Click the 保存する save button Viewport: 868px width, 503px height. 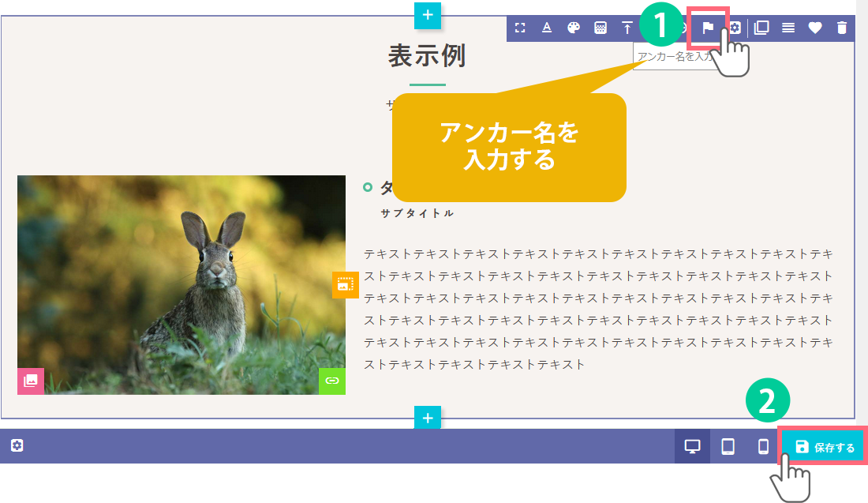825,447
